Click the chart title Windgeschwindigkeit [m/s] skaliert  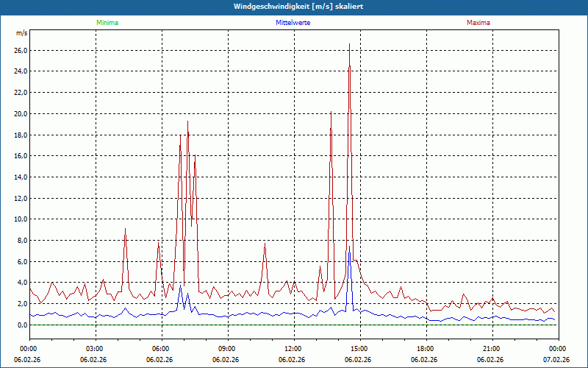click(298, 7)
